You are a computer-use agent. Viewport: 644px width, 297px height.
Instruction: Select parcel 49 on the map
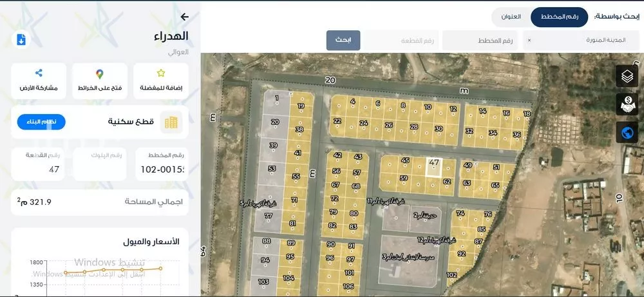[468, 165]
